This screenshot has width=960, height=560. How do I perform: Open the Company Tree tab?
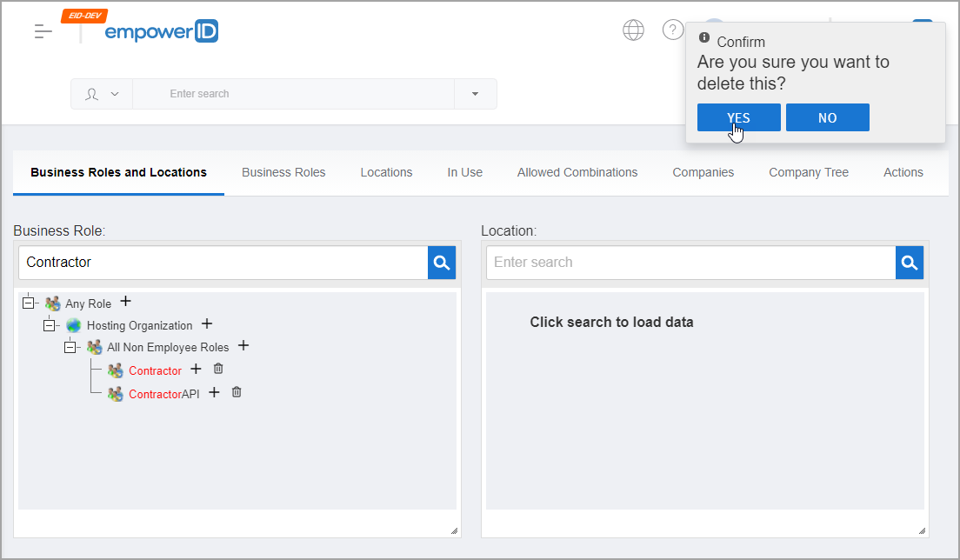click(808, 172)
